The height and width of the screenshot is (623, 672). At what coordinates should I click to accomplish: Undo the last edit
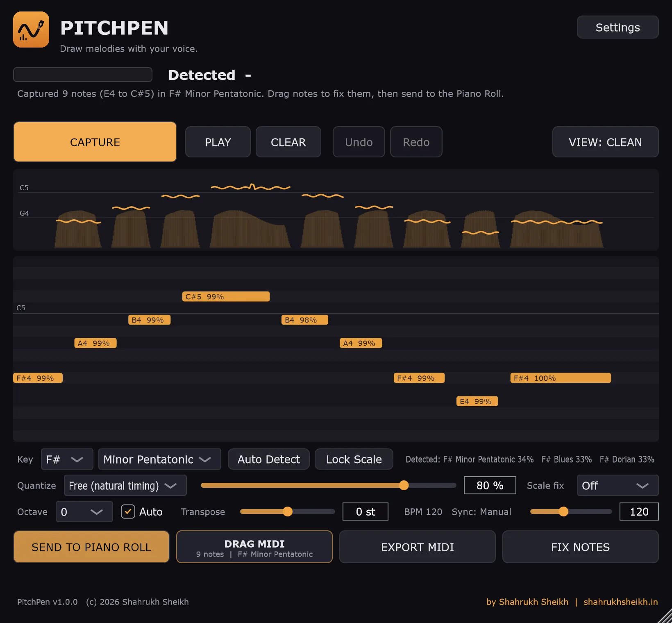tap(359, 142)
